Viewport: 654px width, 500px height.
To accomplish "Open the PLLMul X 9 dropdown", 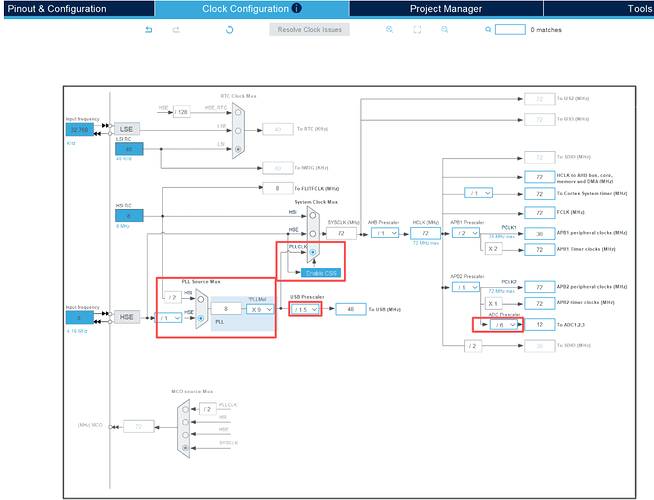I will 260,309.
